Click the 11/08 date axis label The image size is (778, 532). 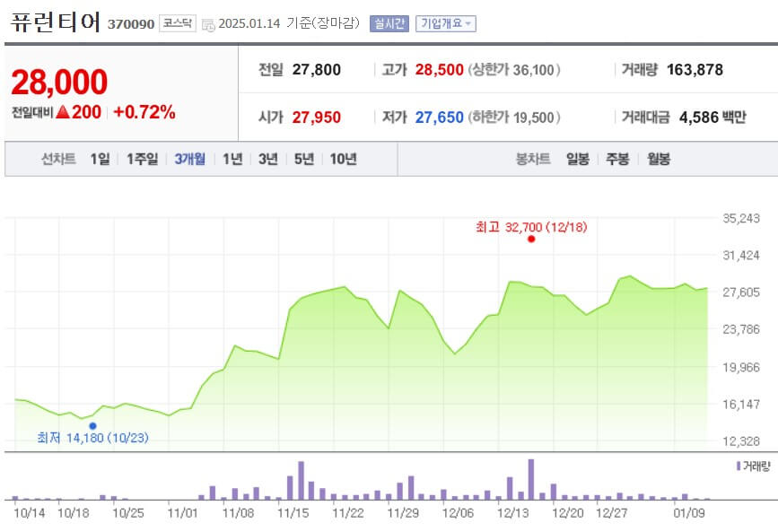click(238, 513)
